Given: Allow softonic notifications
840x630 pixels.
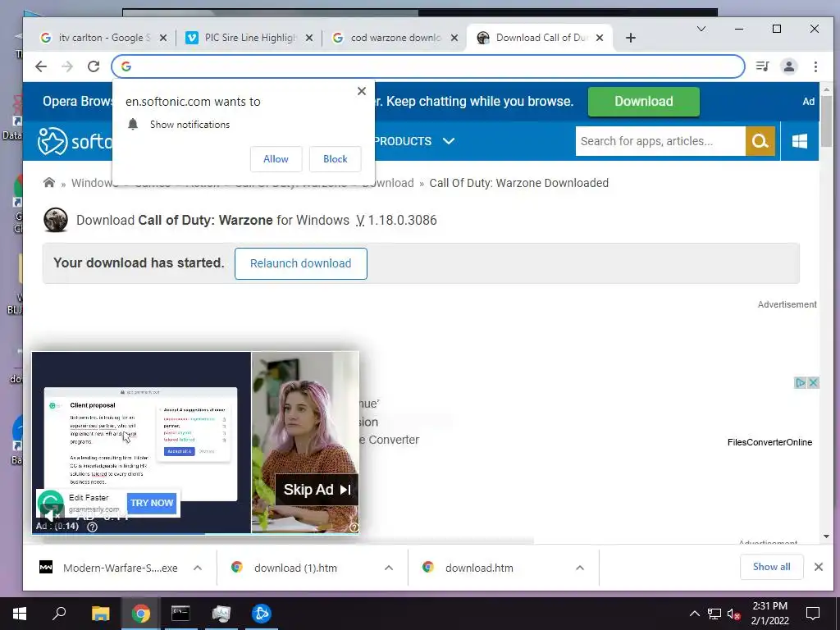Looking at the screenshot, I should coord(276,159).
